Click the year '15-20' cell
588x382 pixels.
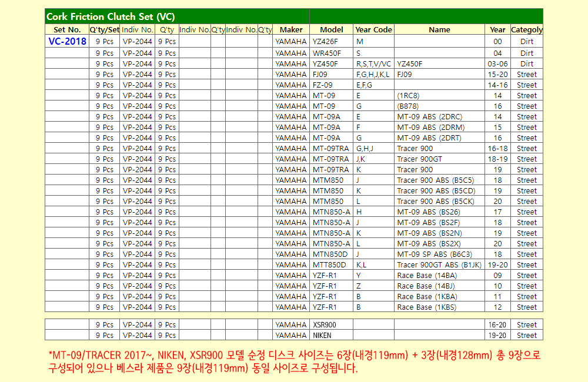[x=497, y=74]
